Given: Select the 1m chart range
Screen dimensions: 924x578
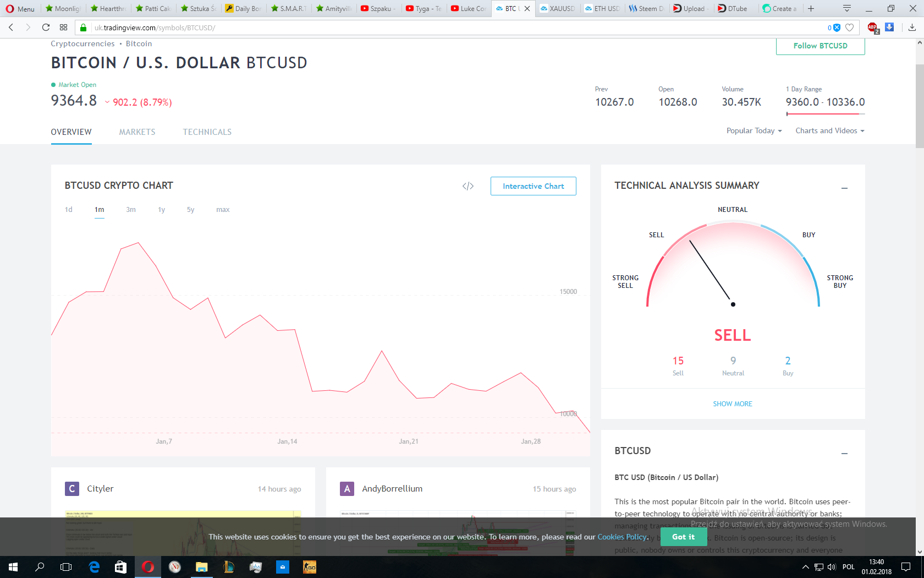Looking at the screenshot, I should coord(100,210).
